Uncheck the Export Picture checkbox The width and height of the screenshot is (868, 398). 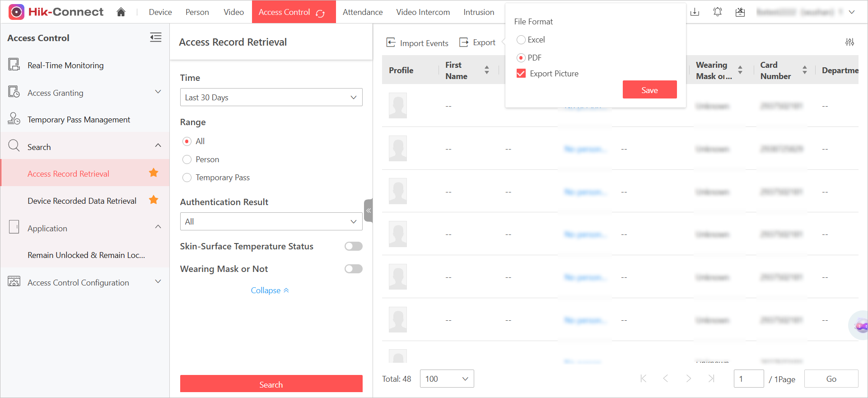pos(521,74)
